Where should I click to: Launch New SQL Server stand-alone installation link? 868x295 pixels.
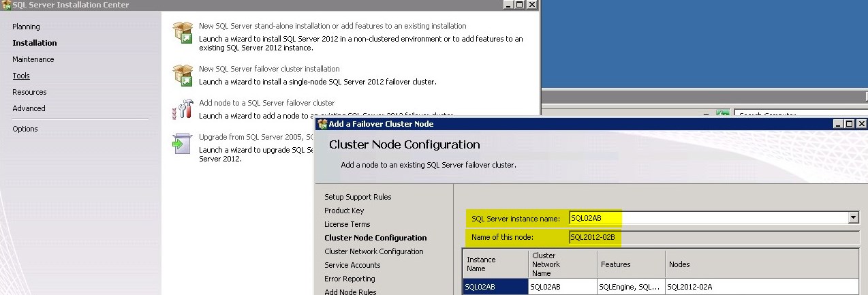tap(332, 26)
